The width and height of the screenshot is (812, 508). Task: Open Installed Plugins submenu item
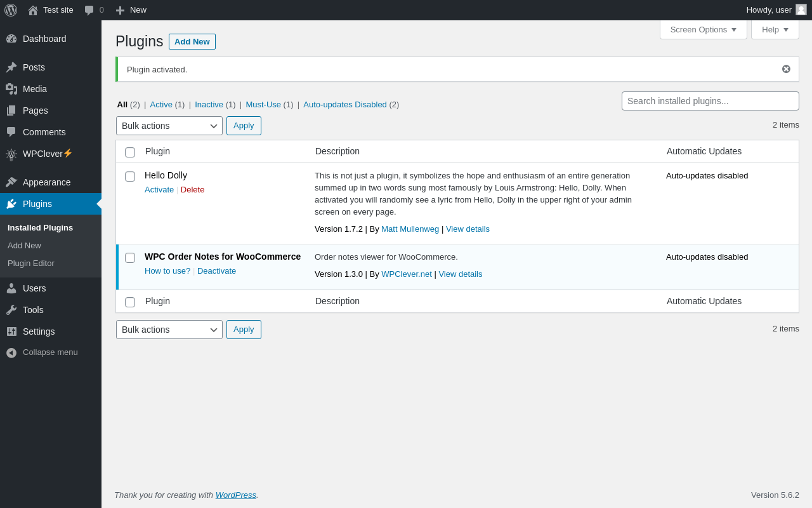(x=51, y=228)
